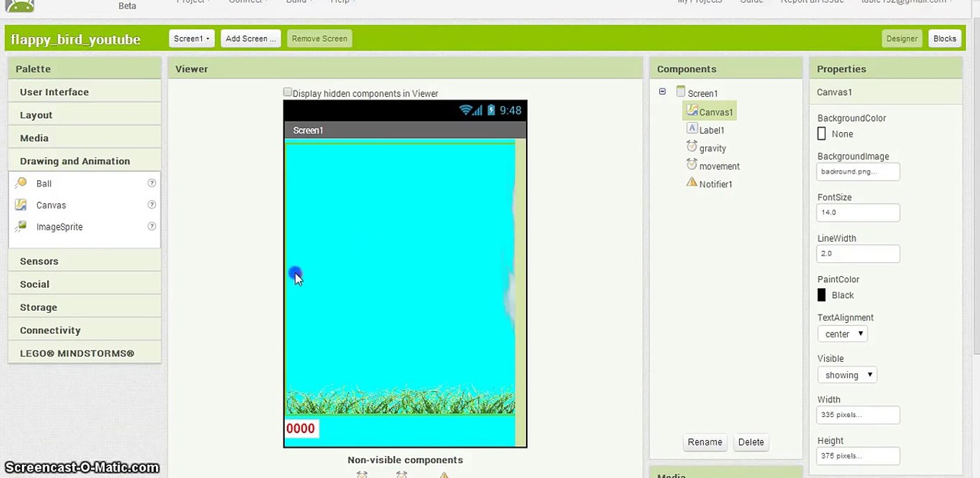Click the movement clock icon in Components
This screenshot has height=478, width=980.
(x=692, y=165)
